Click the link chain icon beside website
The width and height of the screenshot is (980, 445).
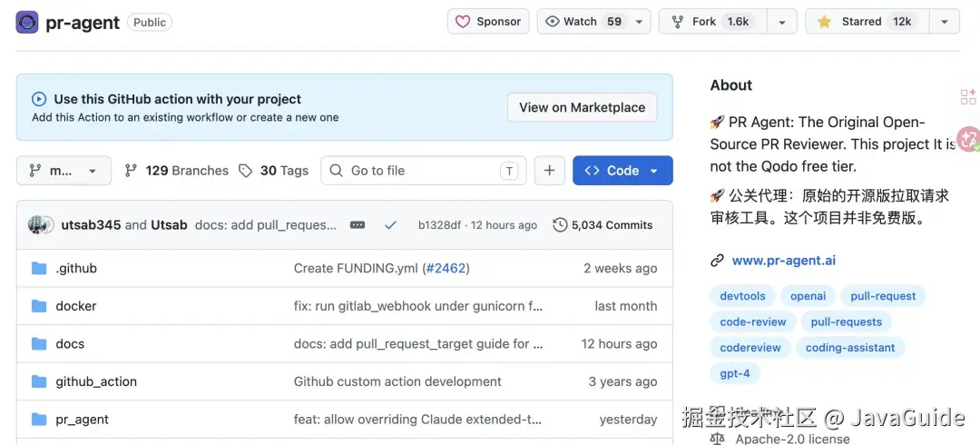[717, 261]
